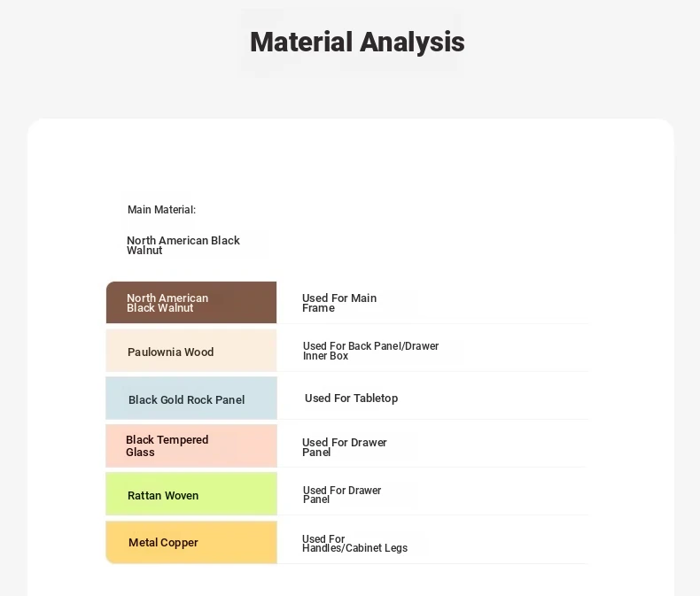
Task: Select Used For Tabletop description
Action: click(x=352, y=398)
